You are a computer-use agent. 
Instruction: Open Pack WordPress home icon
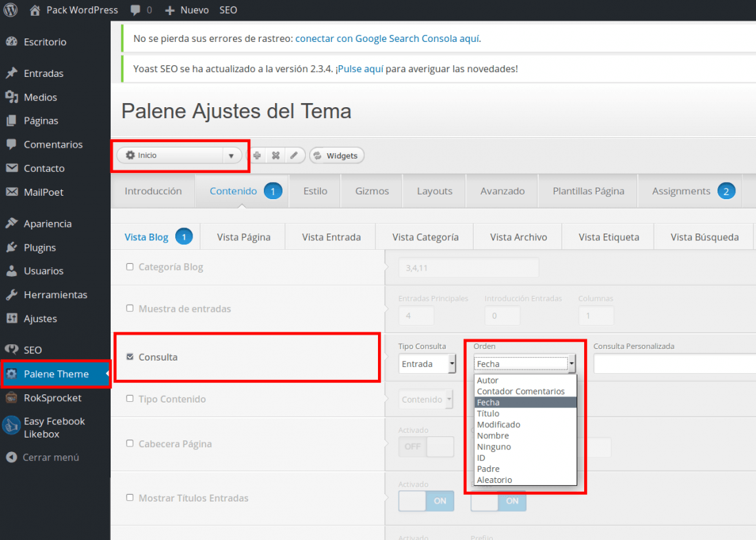click(x=35, y=10)
